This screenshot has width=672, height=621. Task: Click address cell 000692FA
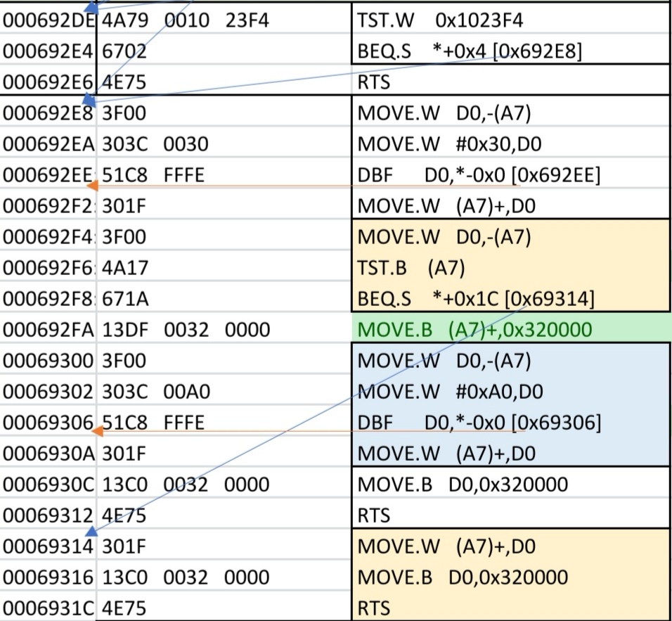click(x=48, y=329)
